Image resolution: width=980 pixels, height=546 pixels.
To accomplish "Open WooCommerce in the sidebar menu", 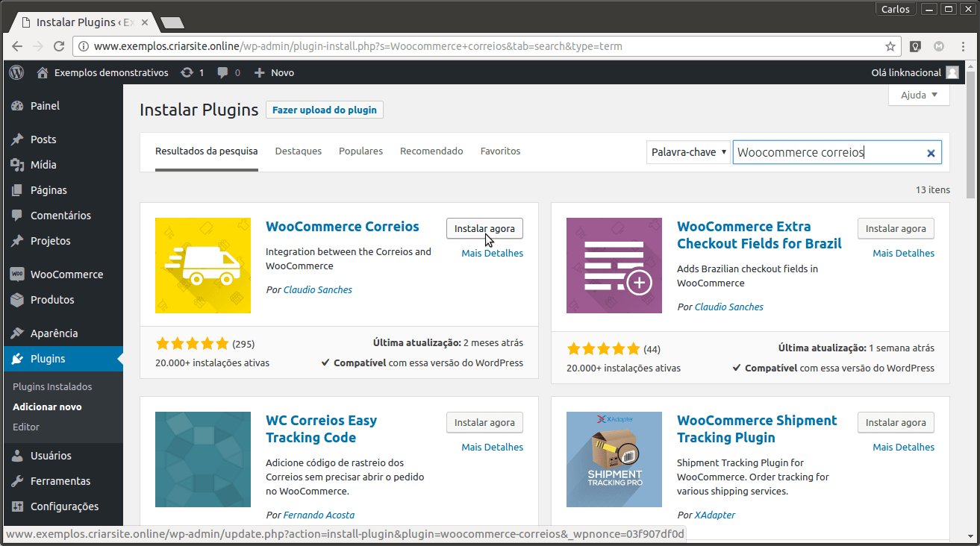I will click(66, 274).
